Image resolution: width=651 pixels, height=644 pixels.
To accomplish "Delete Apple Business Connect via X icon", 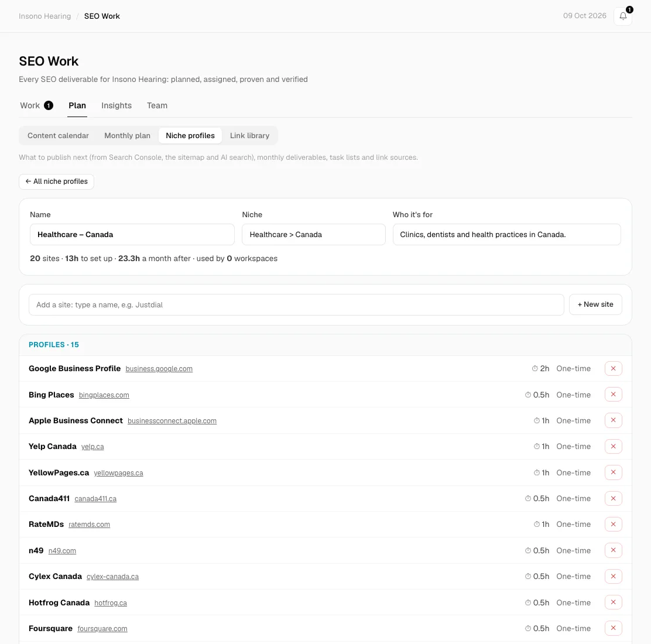I will (613, 420).
